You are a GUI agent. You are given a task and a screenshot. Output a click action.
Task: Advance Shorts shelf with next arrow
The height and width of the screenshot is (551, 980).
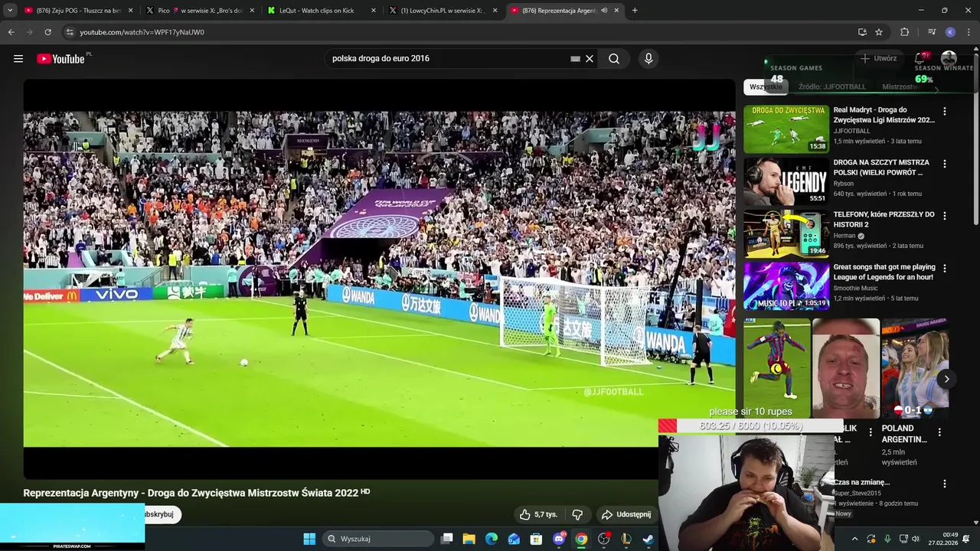[x=946, y=379]
